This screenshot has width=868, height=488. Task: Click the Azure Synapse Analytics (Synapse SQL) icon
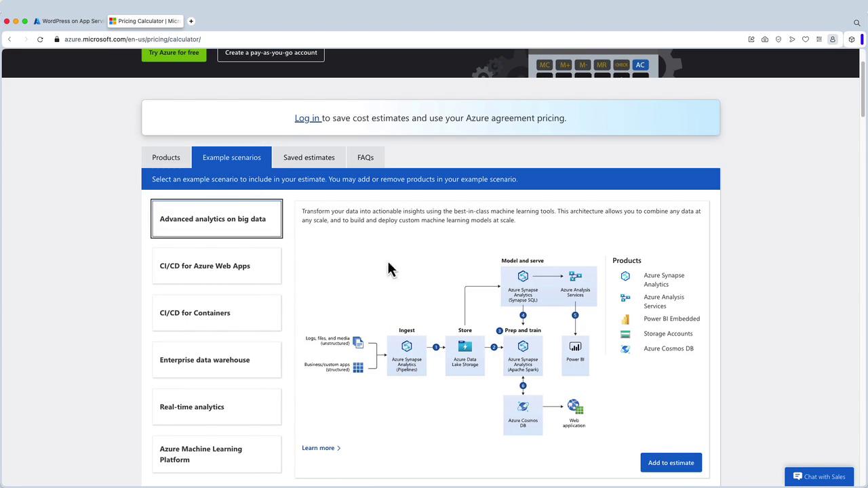[523, 277]
